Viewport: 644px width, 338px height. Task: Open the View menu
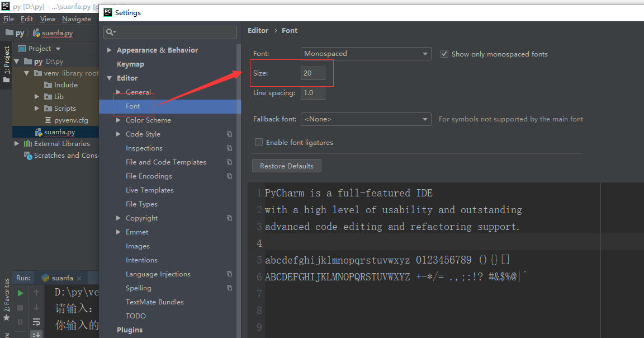48,18
